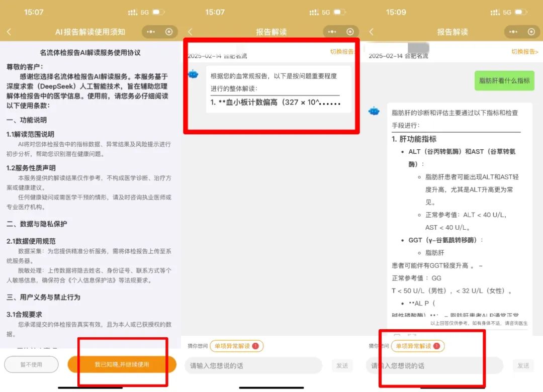The height and width of the screenshot is (392, 543).
Task: Tap heading 1.1解读范围说明
Action: coord(30,134)
